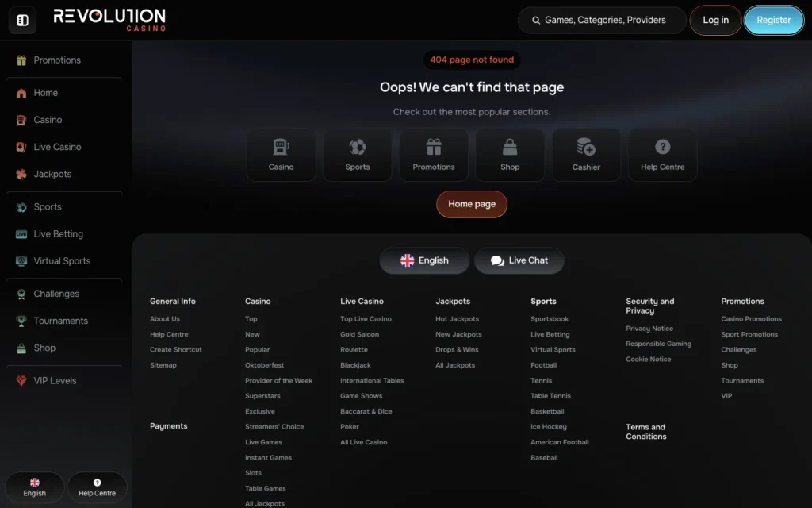
Task: Open the Create Shortcut footer link
Action: 175,349
